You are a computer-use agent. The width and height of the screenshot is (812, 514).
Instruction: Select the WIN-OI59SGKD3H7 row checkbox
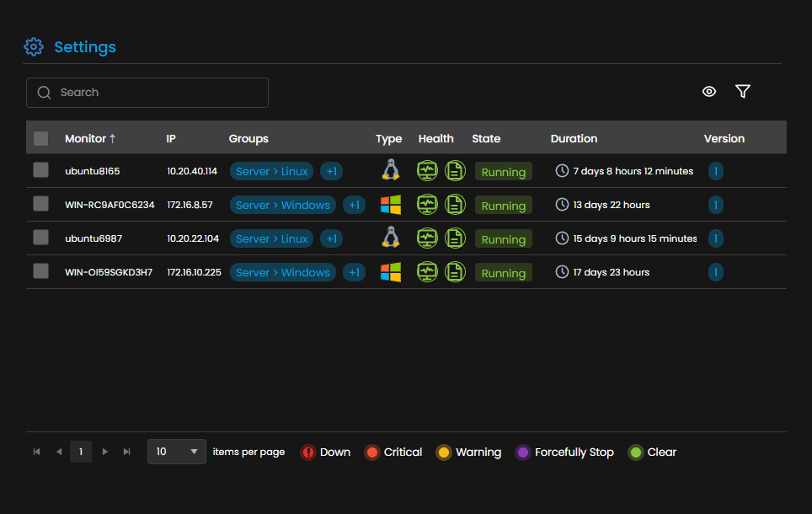41,271
